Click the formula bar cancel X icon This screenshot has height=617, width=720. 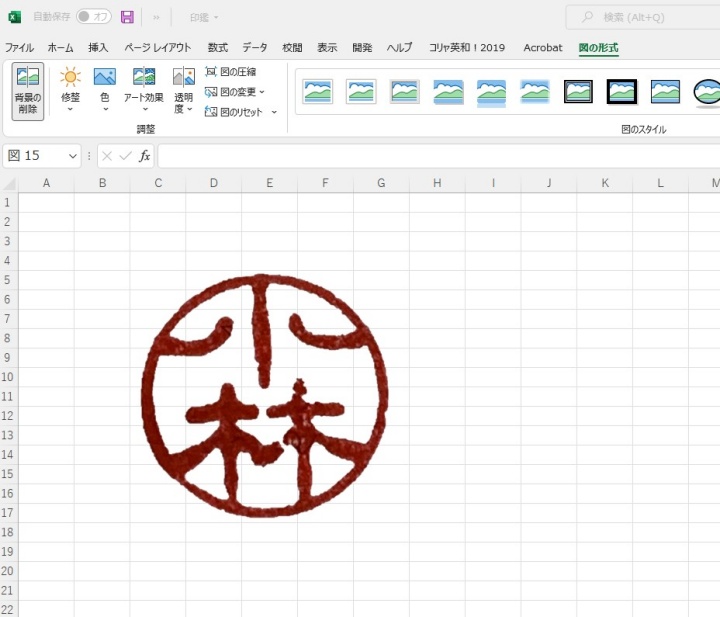pos(107,156)
